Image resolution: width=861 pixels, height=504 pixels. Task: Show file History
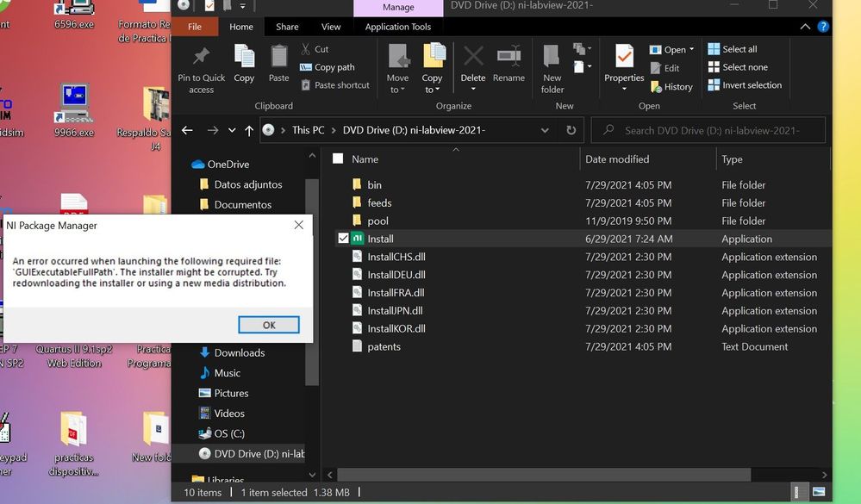tap(671, 86)
